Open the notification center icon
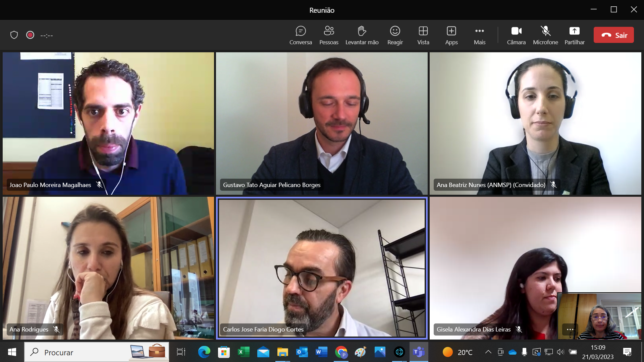The image size is (644, 362). pyautogui.click(x=627, y=352)
